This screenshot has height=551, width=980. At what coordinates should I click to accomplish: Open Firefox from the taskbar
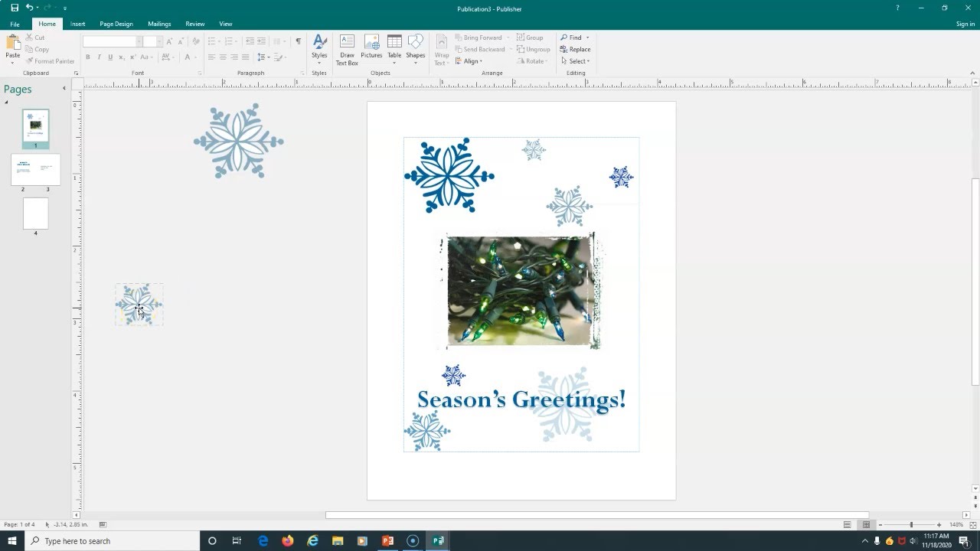pyautogui.click(x=288, y=541)
